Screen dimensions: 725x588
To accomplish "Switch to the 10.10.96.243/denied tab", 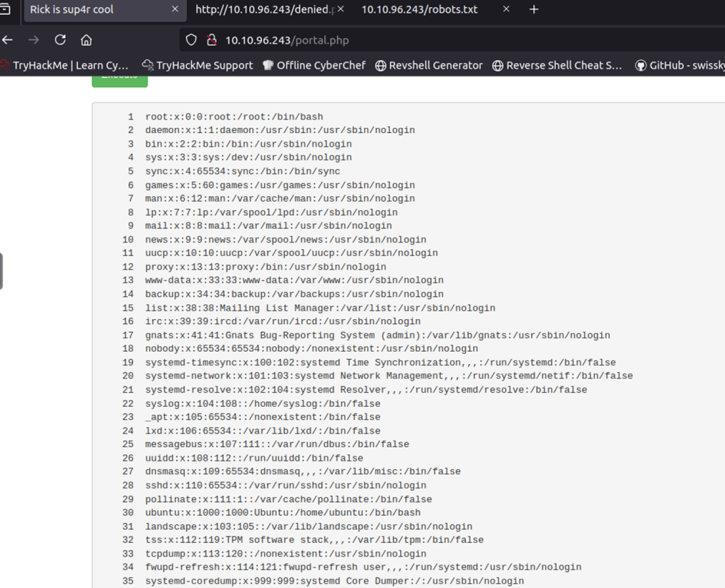I will pos(264,10).
